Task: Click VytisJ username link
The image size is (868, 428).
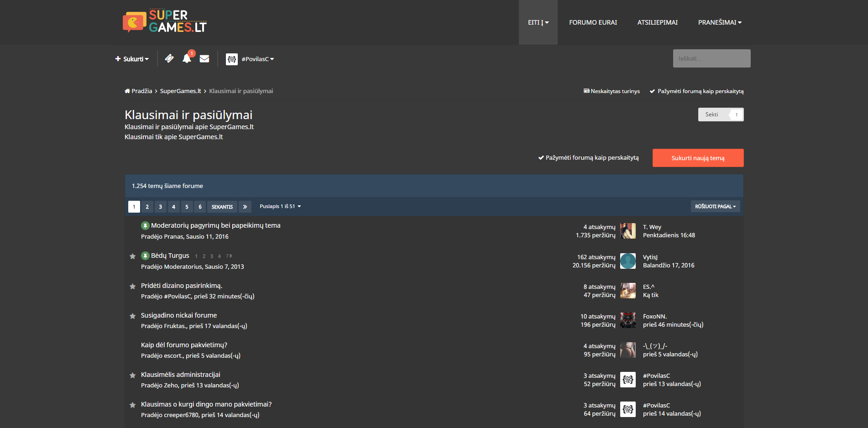Action: click(650, 257)
